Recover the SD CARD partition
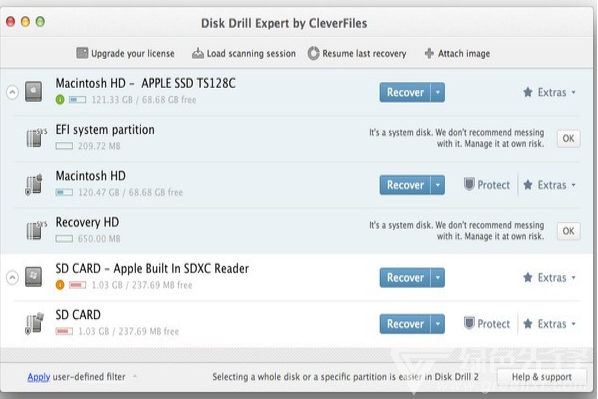 (x=405, y=324)
